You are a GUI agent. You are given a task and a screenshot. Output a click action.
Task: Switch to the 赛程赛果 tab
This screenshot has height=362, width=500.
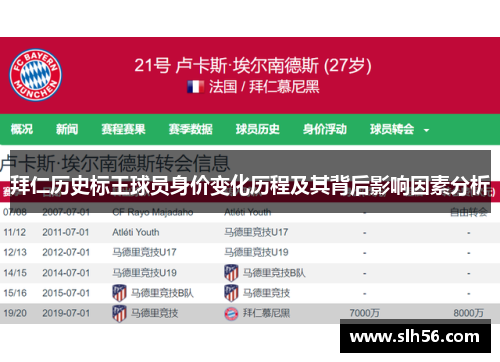124,129
